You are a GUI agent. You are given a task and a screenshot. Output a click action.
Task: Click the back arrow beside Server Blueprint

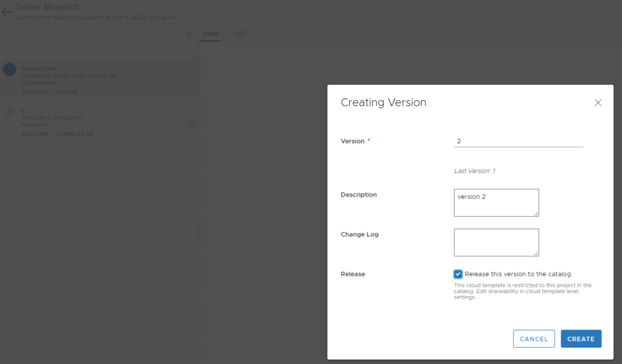tap(7, 12)
